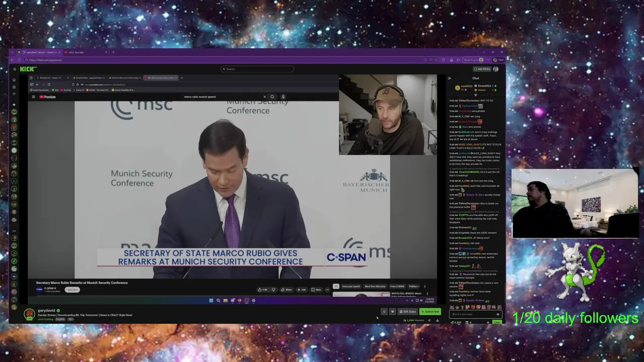The width and height of the screenshot is (644, 362).
Task: Open chat settings gear icon
Action: 488,322
